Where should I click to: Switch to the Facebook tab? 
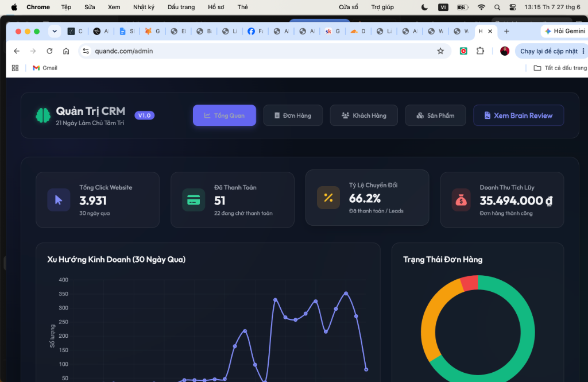[256, 31]
